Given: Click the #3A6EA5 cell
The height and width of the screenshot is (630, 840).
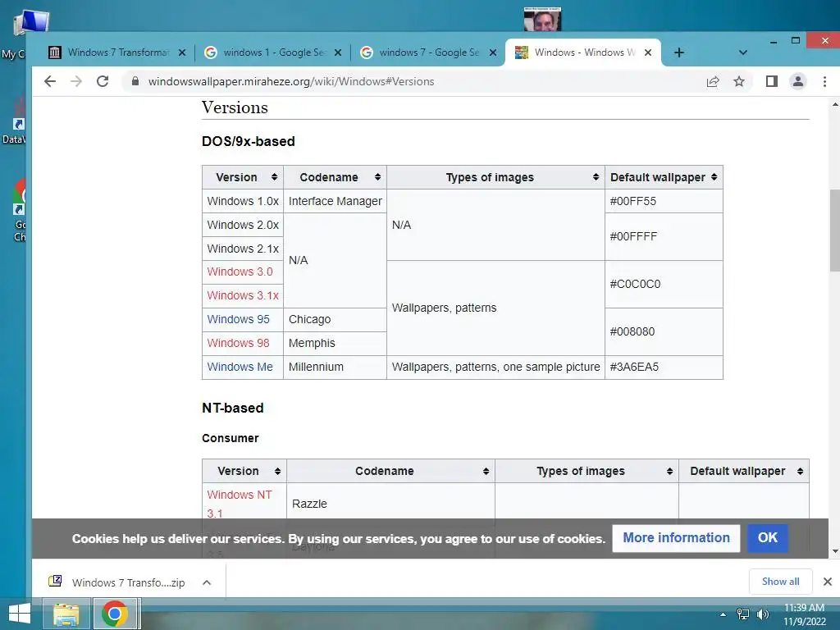Looking at the screenshot, I should (664, 367).
